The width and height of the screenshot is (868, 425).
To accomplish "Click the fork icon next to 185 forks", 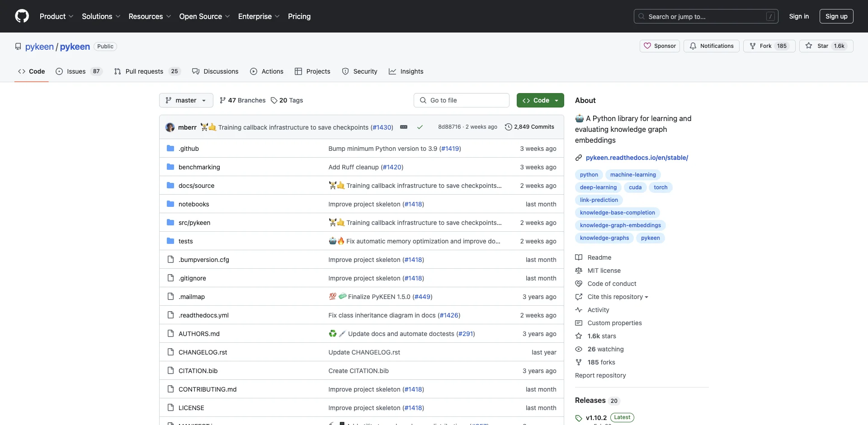I will click(x=579, y=362).
